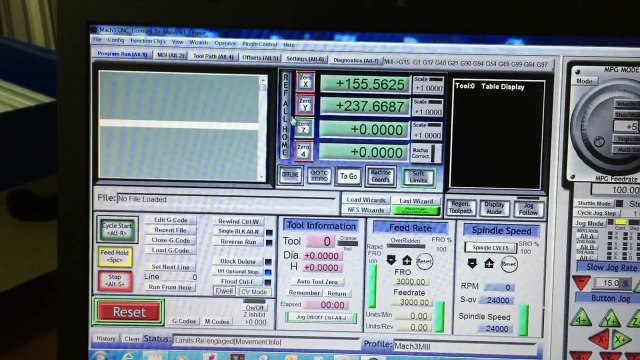Switch to the MDI (Alt-2) tab
640x360 pixels.
171,55
